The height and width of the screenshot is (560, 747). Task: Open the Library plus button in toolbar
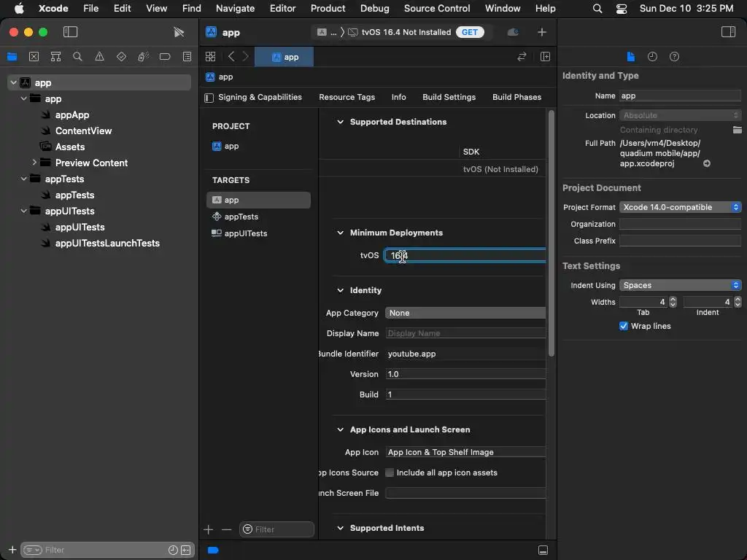pyautogui.click(x=542, y=32)
